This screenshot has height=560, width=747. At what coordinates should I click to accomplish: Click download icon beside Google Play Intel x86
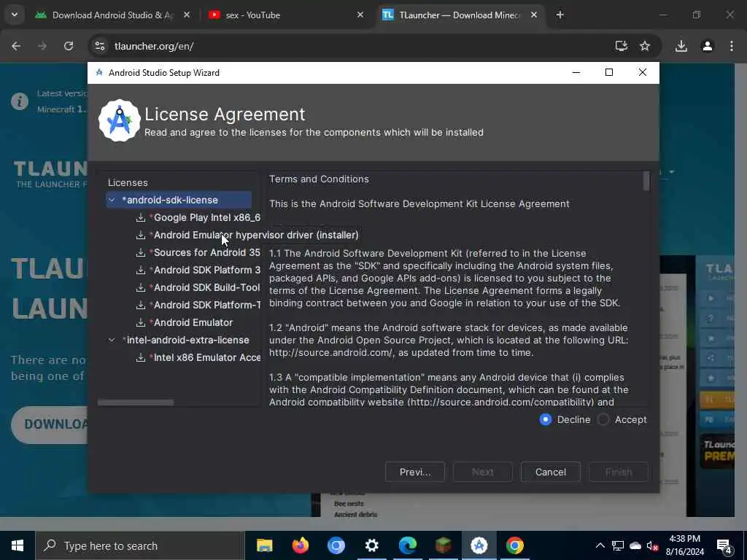pos(141,217)
